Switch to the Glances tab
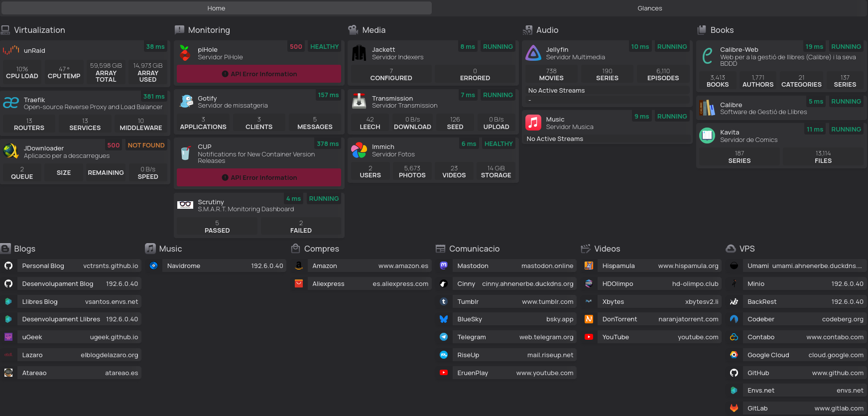 point(649,8)
